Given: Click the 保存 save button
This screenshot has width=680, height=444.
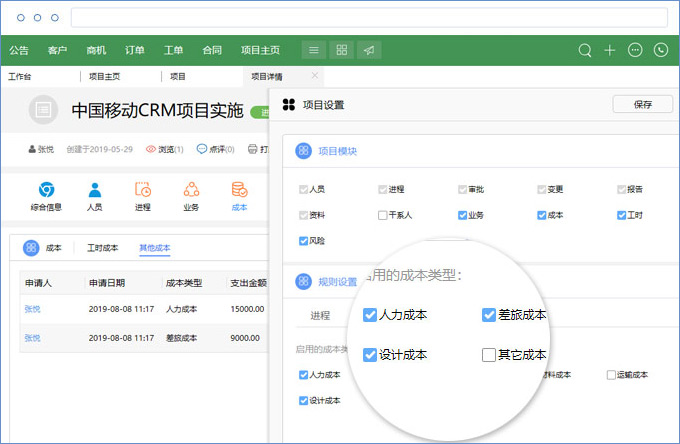Looking at the screenshot, I should click(642, 104).
